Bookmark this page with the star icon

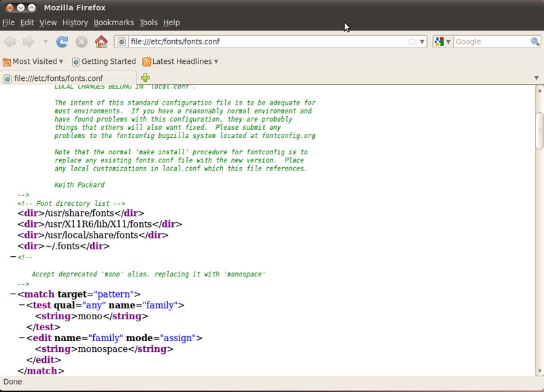click(411, 41)
